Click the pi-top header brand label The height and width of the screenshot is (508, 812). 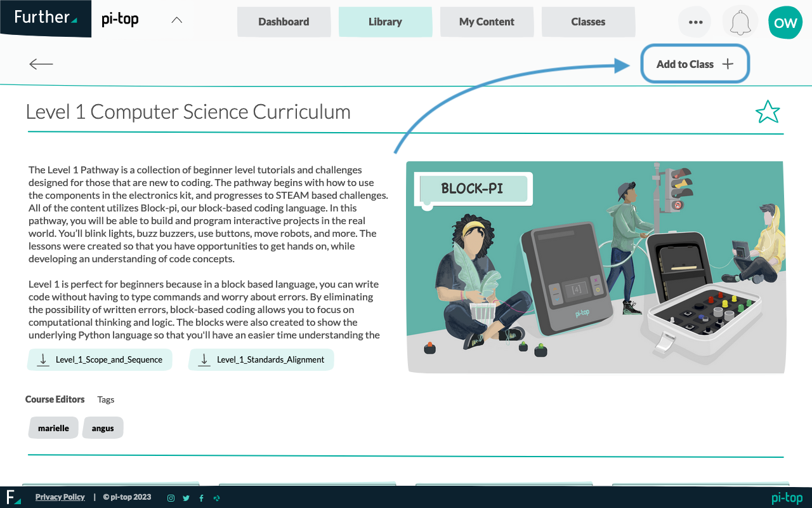[x=120, y=20]
